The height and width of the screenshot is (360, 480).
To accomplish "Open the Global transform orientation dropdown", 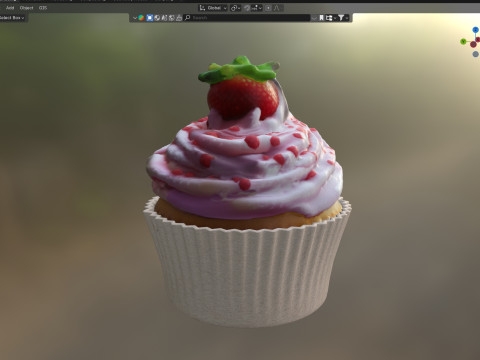I will pos(213,8).
